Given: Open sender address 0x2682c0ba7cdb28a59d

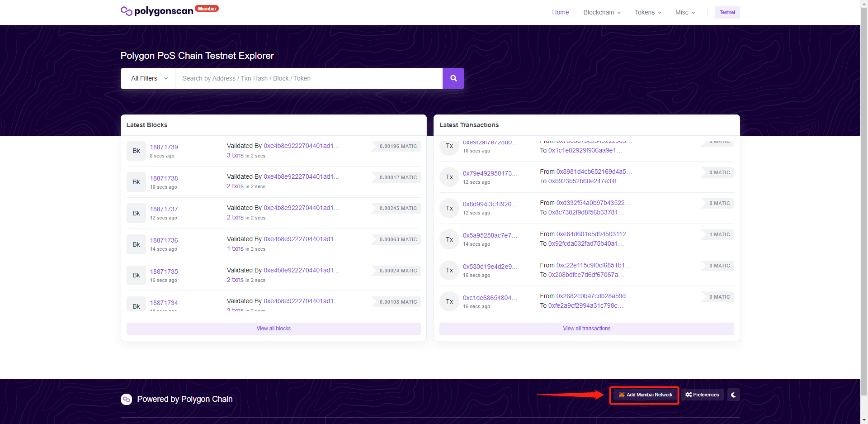Looking at the screenshot, I should click(x=594, y=296).
